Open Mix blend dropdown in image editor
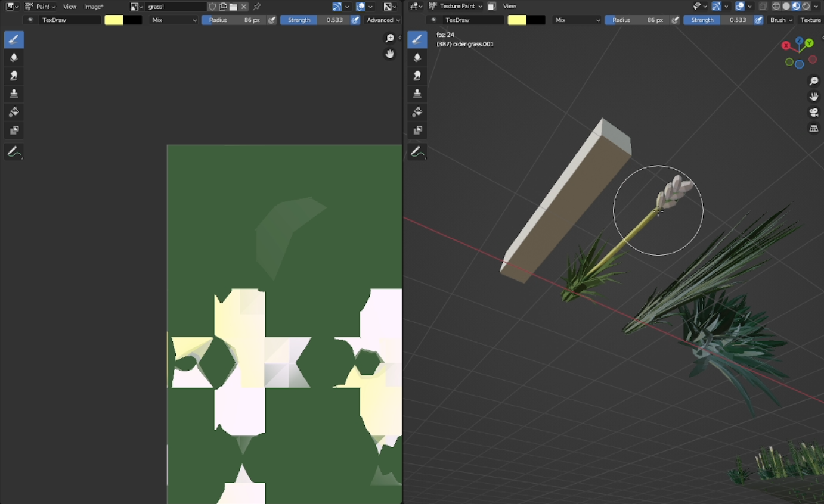824x504 pixels. [x=174, y=20]
